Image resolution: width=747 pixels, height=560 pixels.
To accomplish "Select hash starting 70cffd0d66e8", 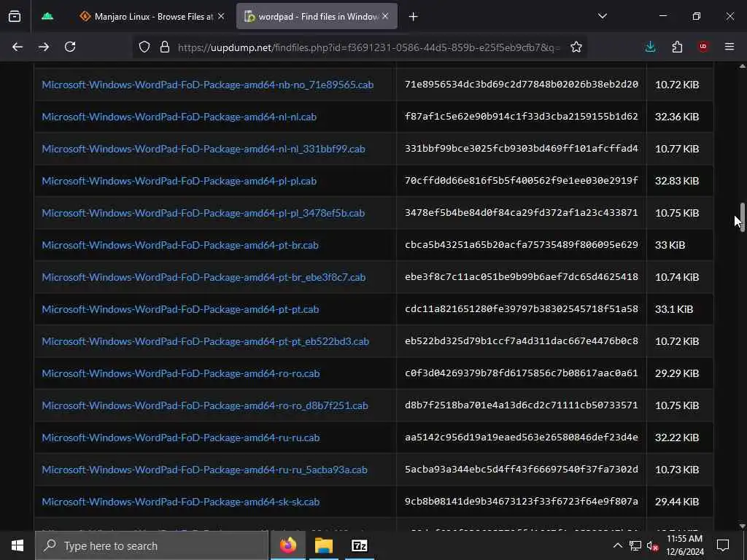I will pos(521,181).
